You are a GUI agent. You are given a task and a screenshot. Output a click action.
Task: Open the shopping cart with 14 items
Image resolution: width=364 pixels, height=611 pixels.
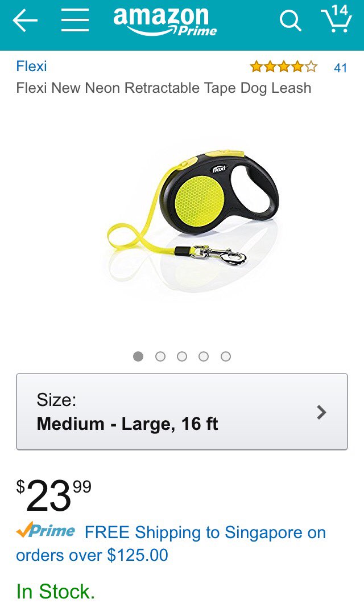(x=337, y=18)
